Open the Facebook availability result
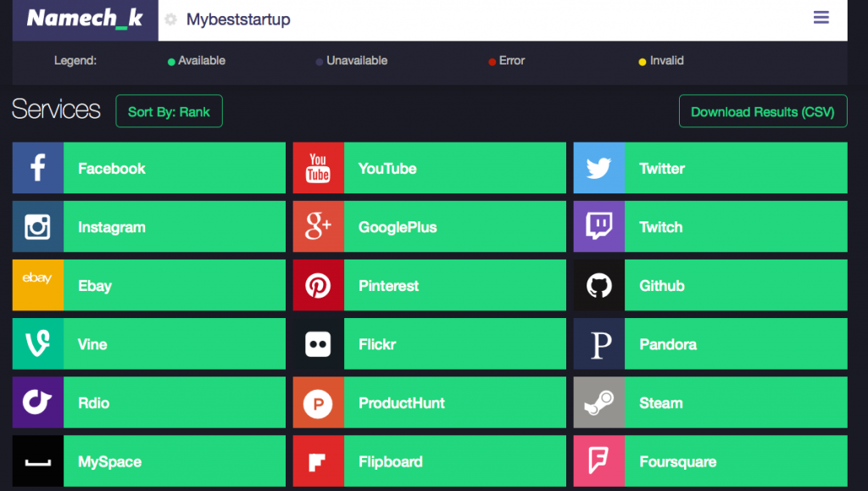 pos(149,168)
